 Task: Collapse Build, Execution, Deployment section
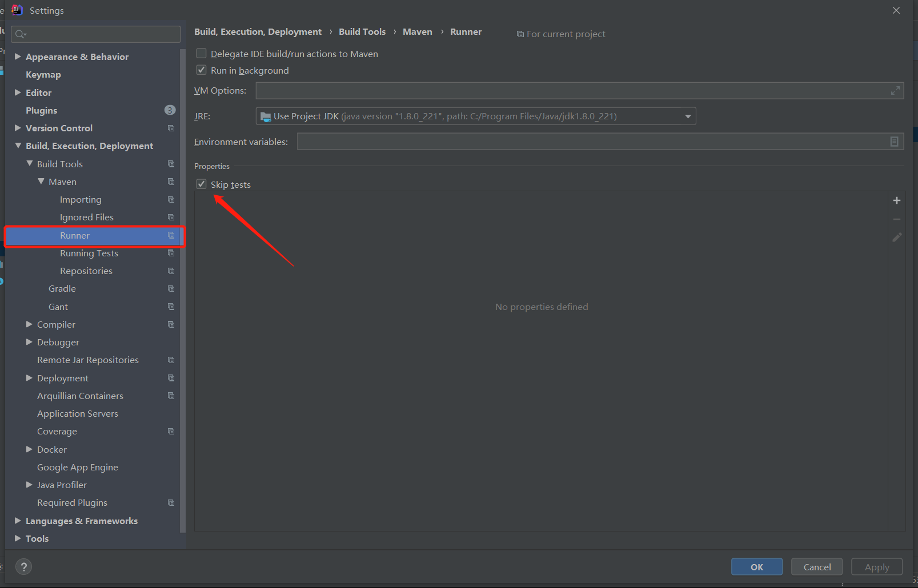tap(18, 146)
